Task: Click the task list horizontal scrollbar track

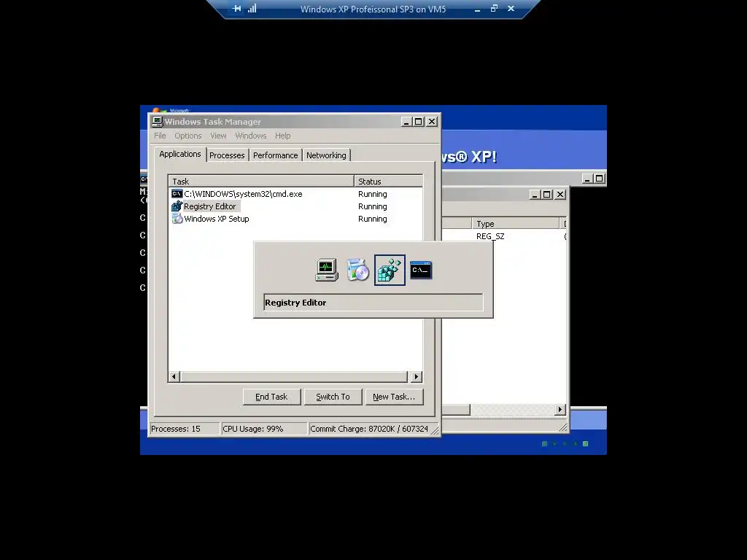Action: pos(294,377)
